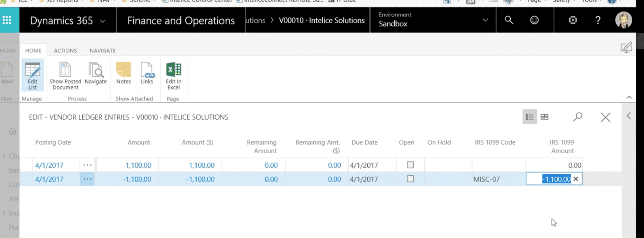Click Finance and Operations title
The width and height of the screenshot is (644, 238).
181,21
